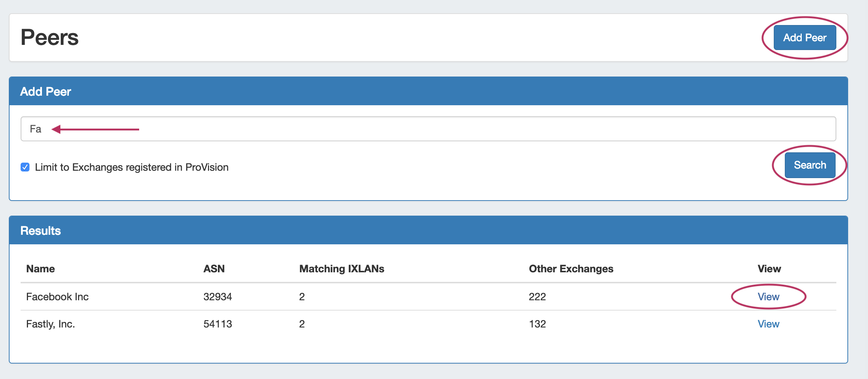Click ASN value 54113
The width and height of the screenshot is (868, 379).
(x=218, y=324)
